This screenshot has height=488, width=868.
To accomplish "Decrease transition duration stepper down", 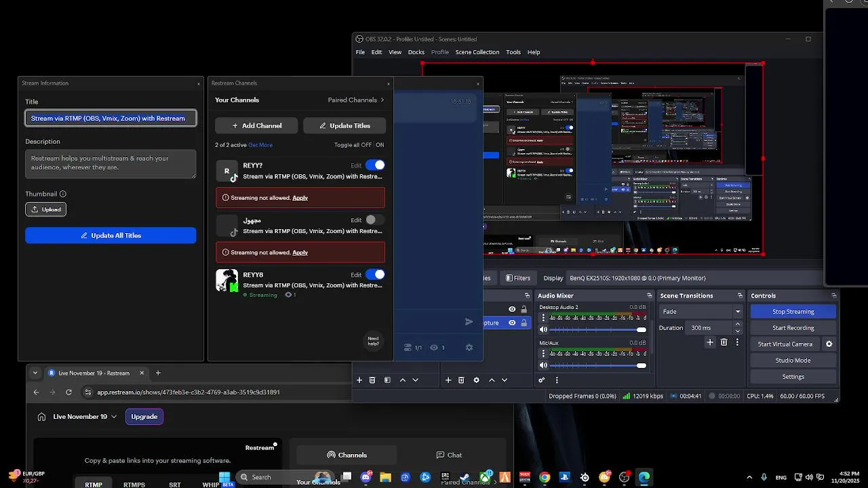I will click(738, 331).
